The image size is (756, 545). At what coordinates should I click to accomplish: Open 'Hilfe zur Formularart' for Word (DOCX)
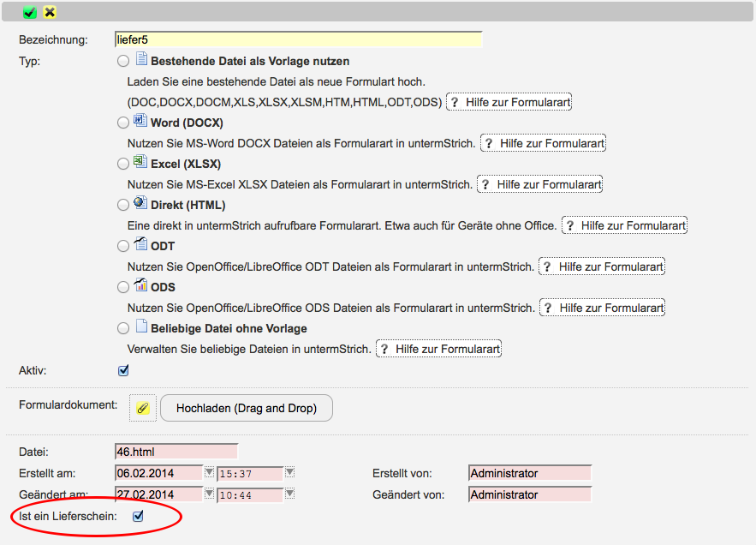tap(544, 143)
